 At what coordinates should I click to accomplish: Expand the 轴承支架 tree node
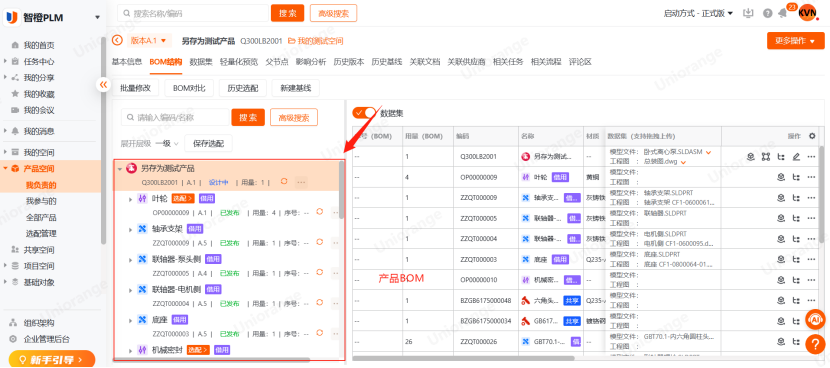tap(131, 230)
